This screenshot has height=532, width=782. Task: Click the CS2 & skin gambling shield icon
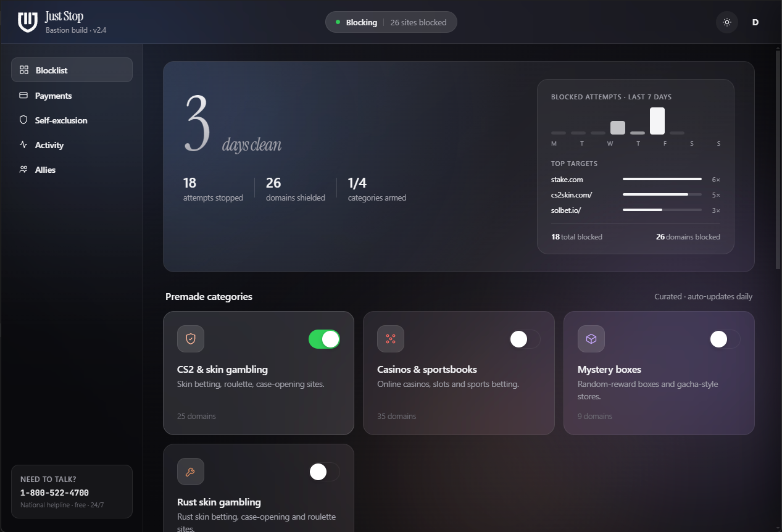point(191,339)
